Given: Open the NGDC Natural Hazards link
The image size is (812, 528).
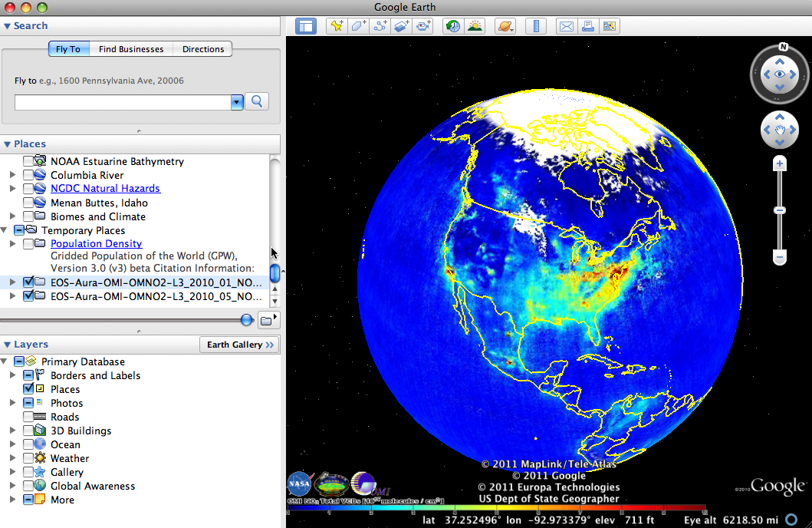Looking at the screenshot, I should (105, 189).
